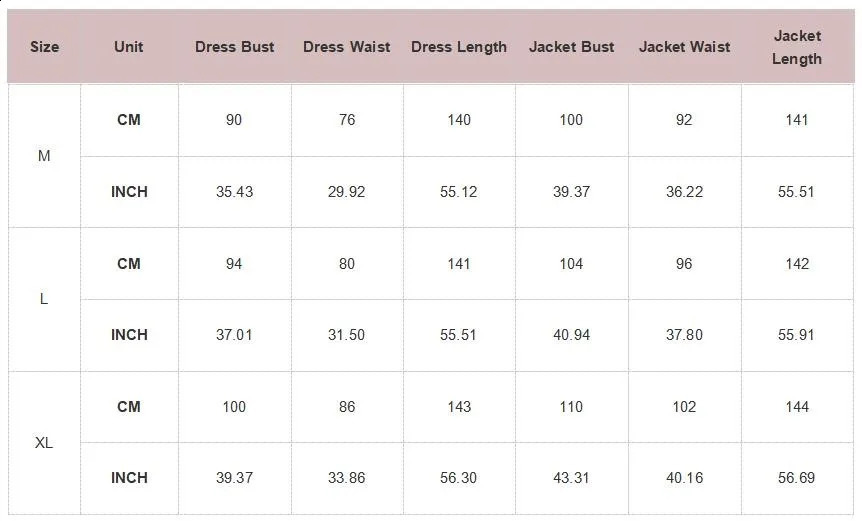Screen dimensions: 862x521
Task: Click the 29.92 dress waist value
Action: point(347,192)
